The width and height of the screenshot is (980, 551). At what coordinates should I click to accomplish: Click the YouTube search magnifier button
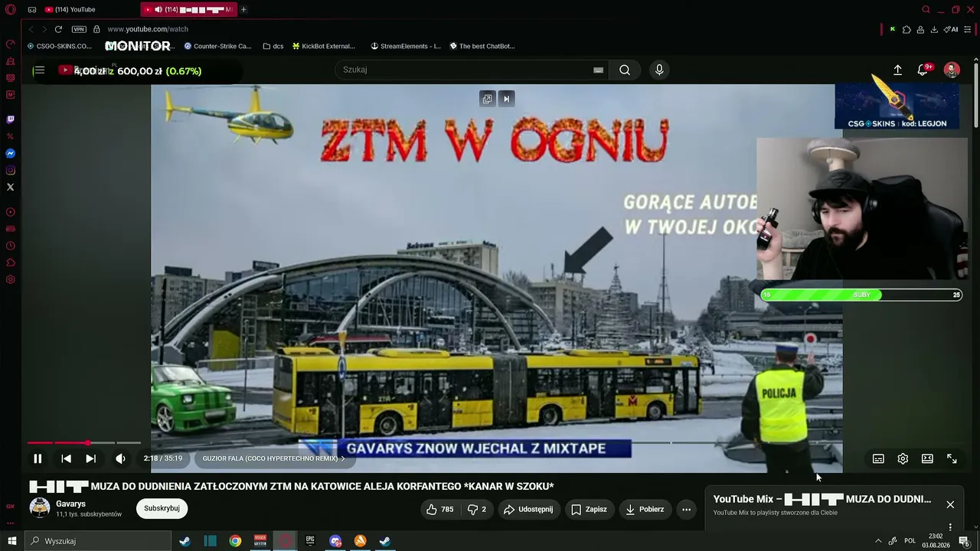point(625,70)
